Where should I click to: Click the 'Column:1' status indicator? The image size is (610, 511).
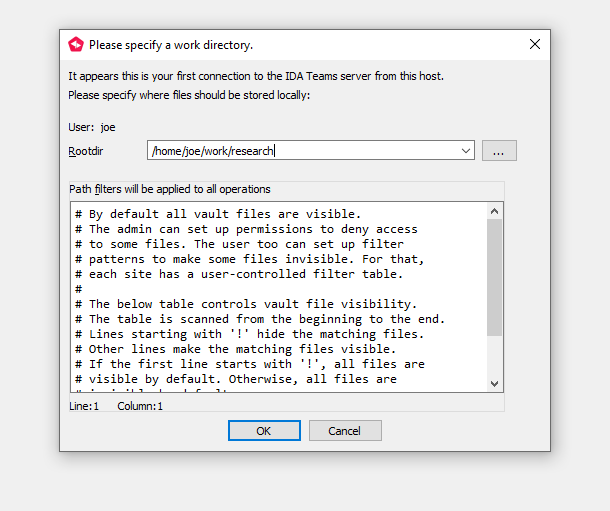coord(140,406)
